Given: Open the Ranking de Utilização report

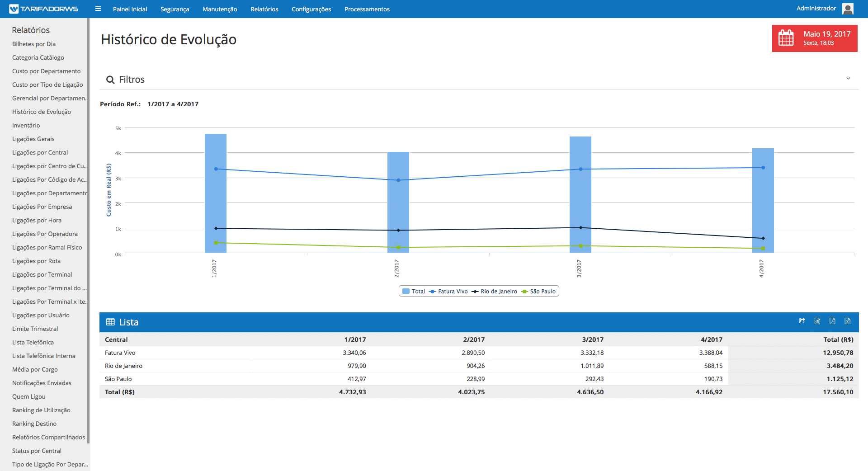Looking at the screenshot, I should pos(41,410).
